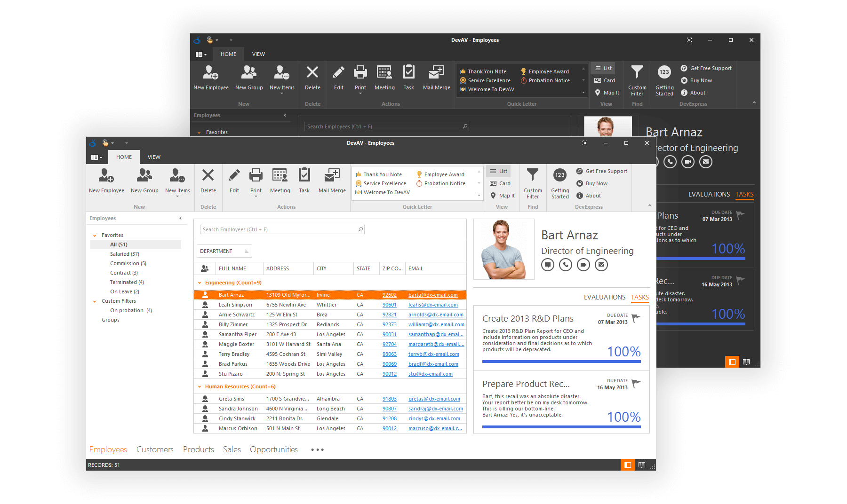
Task: Click Meeting calendar icon in front window
Action: pos(280,175)
